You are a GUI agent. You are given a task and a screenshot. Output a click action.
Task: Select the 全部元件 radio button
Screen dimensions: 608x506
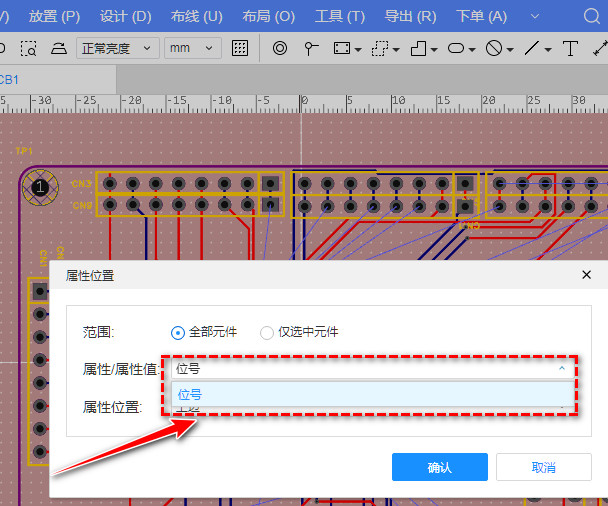point(178,332)
